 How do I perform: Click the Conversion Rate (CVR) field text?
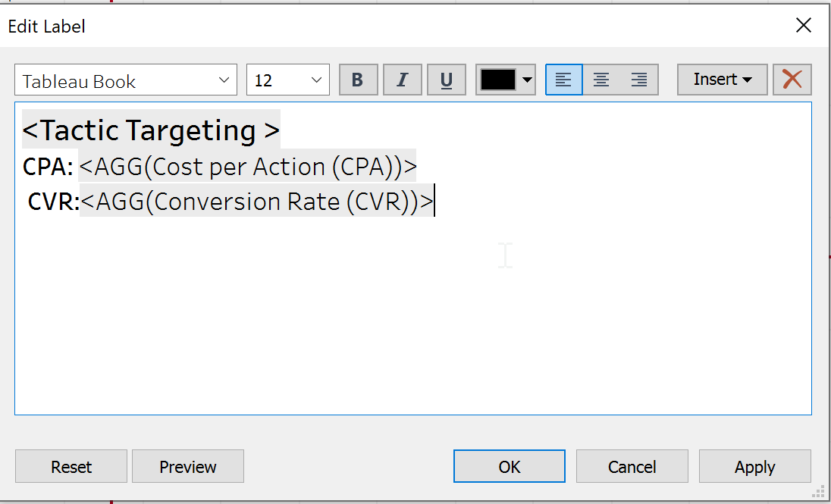(257, 202)
